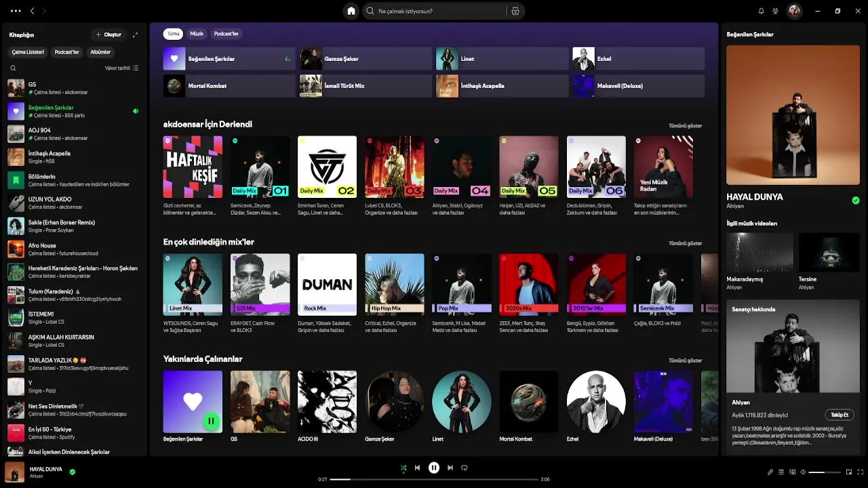Enter full screen mode
Screen dimensions: 868x488
tap(861, 472)
